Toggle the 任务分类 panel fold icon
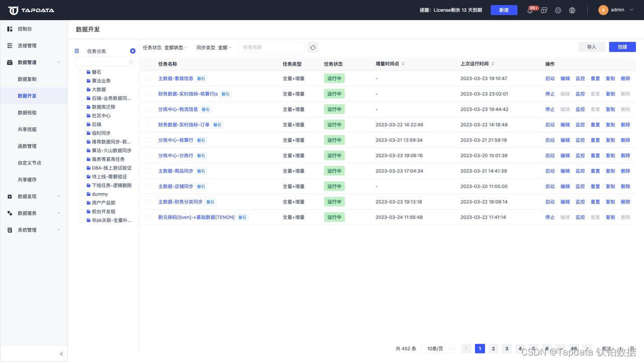This screenshot has height=362, width=644. coord(77,51)
